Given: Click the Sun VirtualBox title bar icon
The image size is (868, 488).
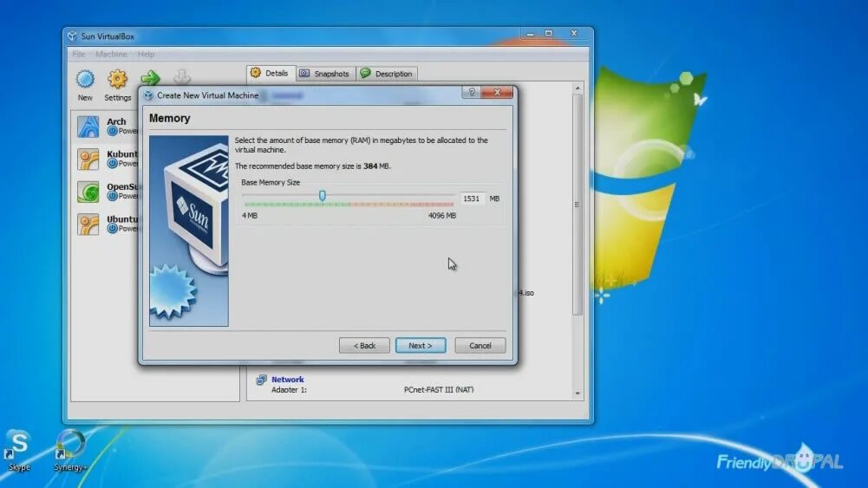Looking at the screenshot, I should (73, 36).
